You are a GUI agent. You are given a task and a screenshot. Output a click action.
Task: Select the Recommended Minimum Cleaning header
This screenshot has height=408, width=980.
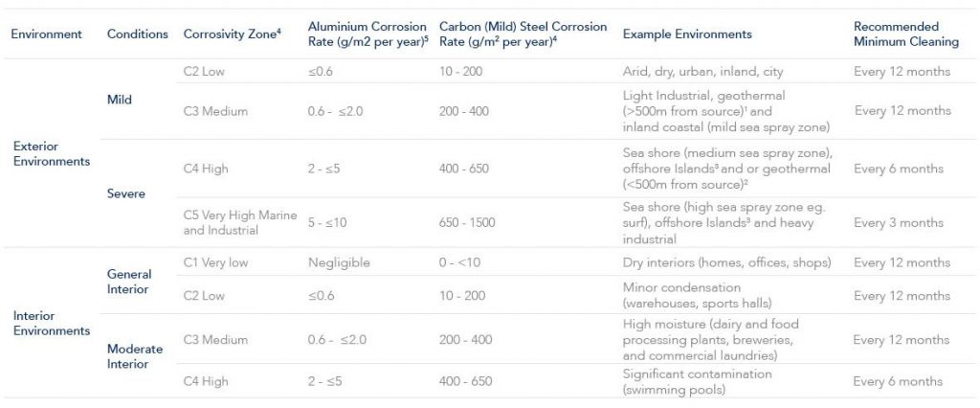tap(906, 34)
